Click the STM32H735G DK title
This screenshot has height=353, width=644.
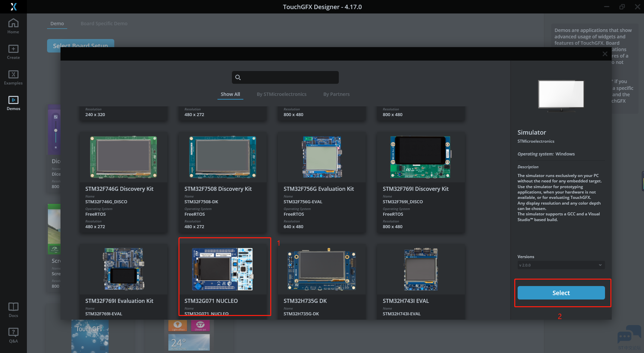[305, 301]
